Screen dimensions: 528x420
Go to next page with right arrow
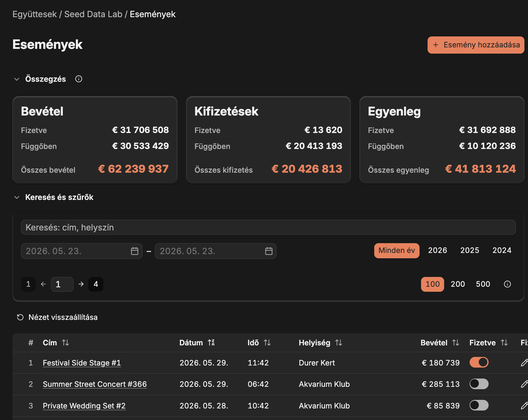(x=81, y=284)
